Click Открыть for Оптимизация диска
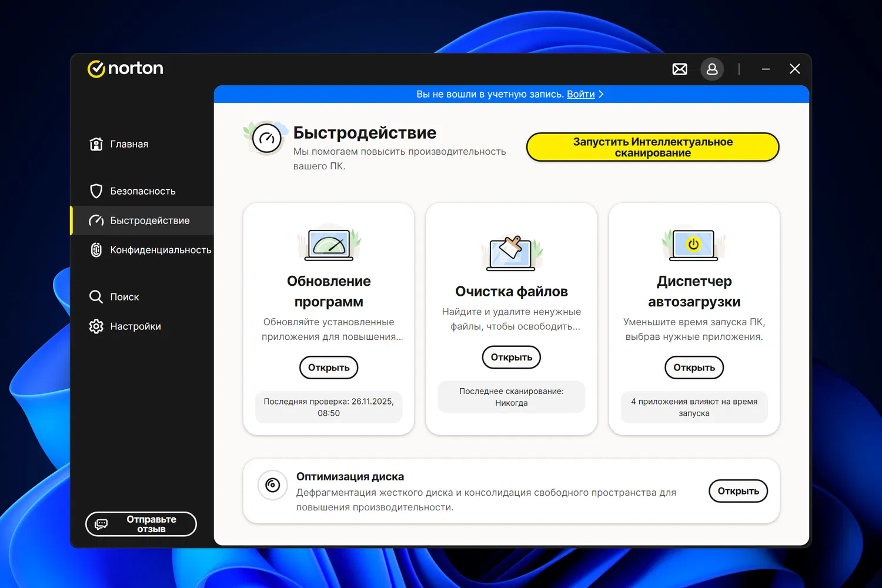Viewport: 882px width, 588px height. 739,491
